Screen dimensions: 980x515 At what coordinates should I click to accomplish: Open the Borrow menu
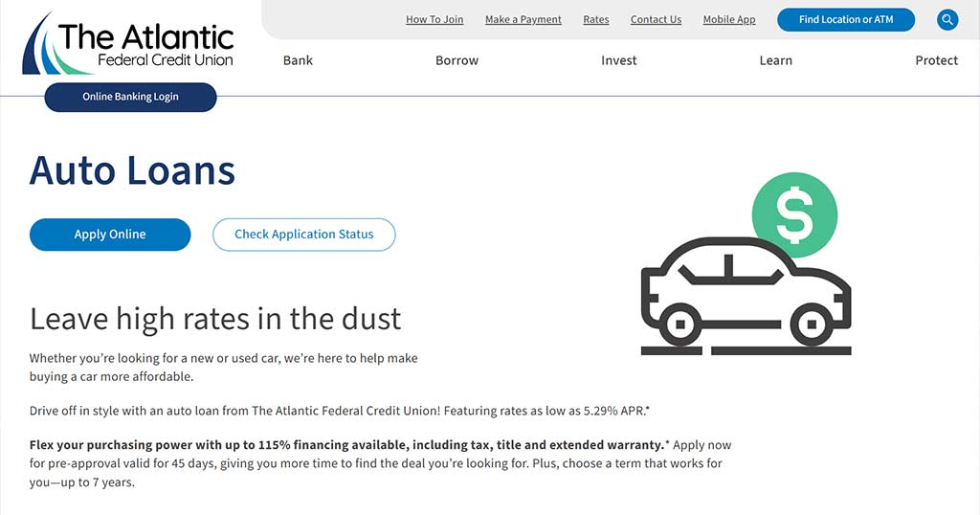point(457,60)
